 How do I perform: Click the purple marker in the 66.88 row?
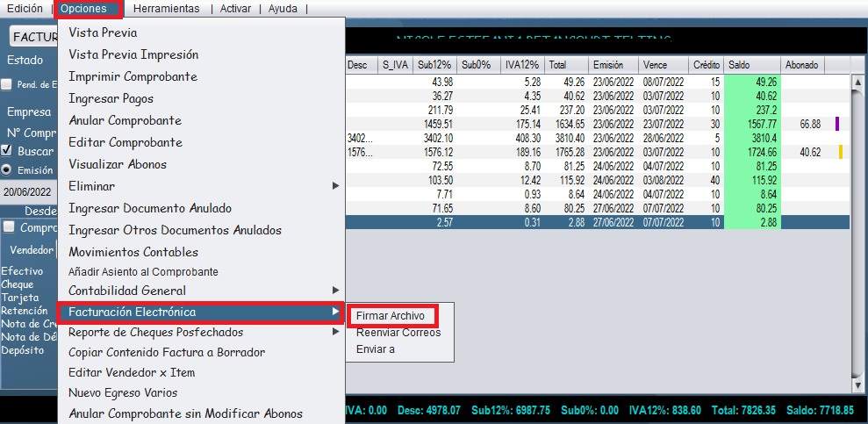click(x=837, y=125)
